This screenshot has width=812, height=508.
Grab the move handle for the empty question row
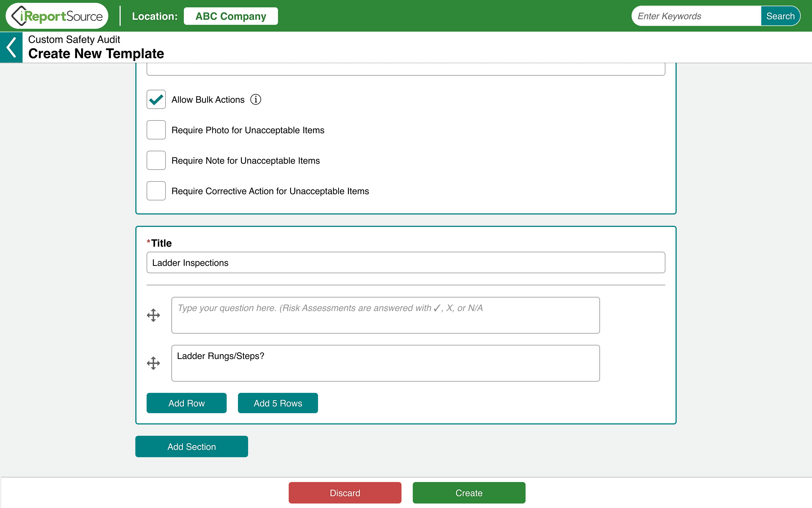click(x=153, y=315)
